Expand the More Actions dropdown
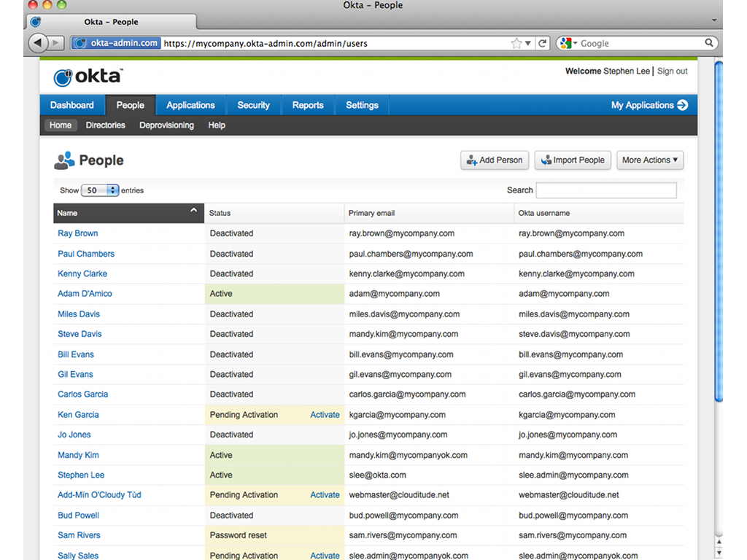This screenshot has width=747, height=560. pyautogui.click(x=649, y=160)
